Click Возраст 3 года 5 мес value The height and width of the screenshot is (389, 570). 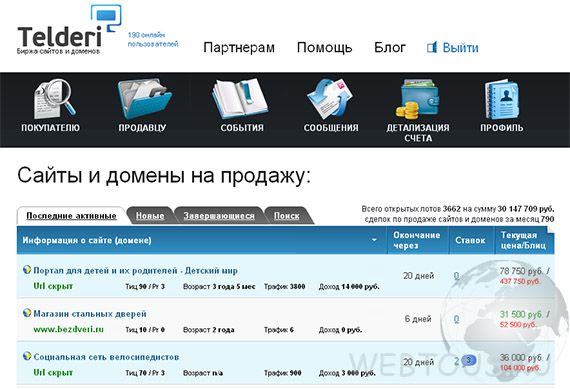(219, 286)
